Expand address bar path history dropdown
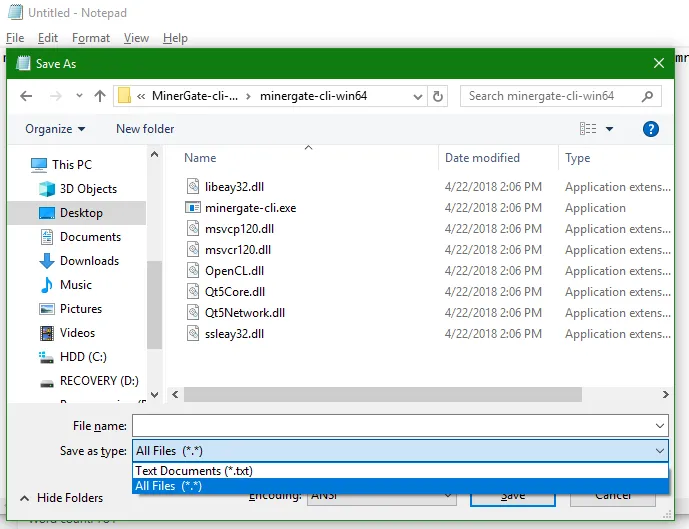The image size is (689, 529). click(x=417, y=97)
